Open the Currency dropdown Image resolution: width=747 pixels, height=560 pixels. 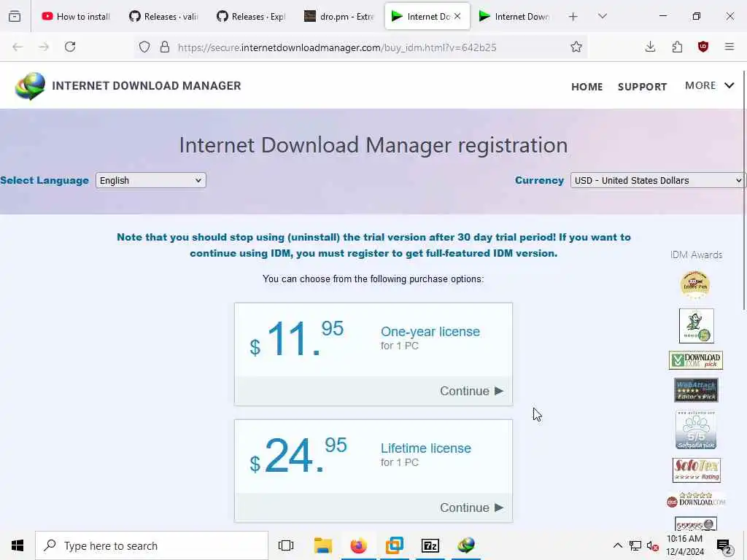click(x=657, y=181)
